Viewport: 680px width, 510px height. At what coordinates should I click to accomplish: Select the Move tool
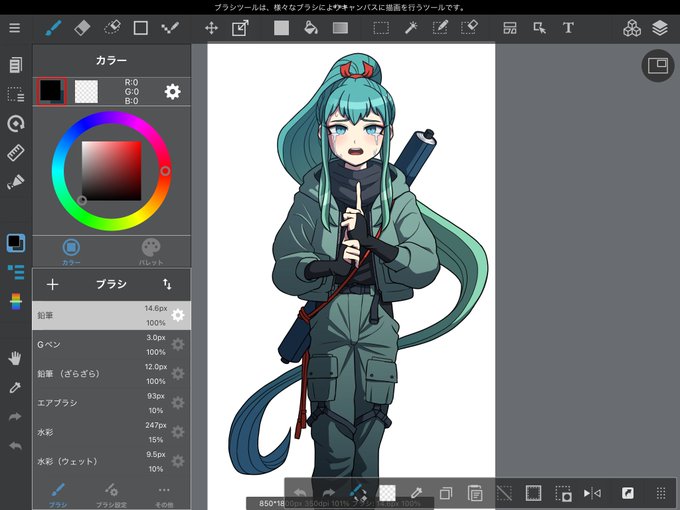[x=211, y=28]
